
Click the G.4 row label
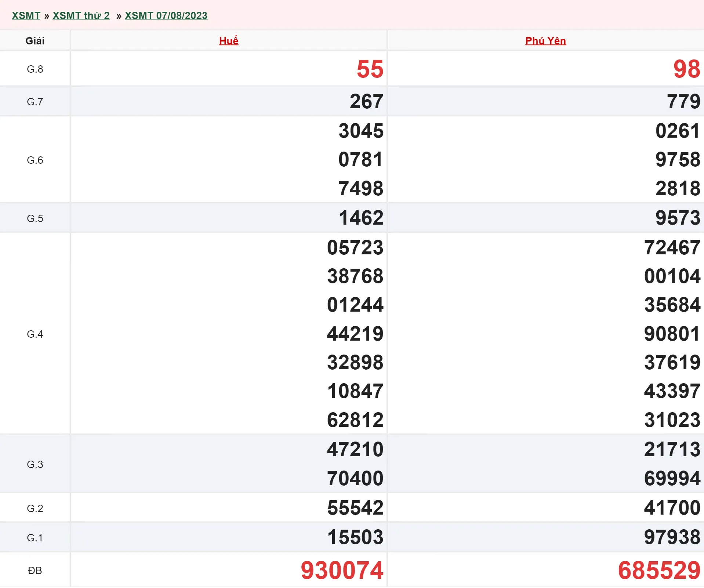point(35,334)
